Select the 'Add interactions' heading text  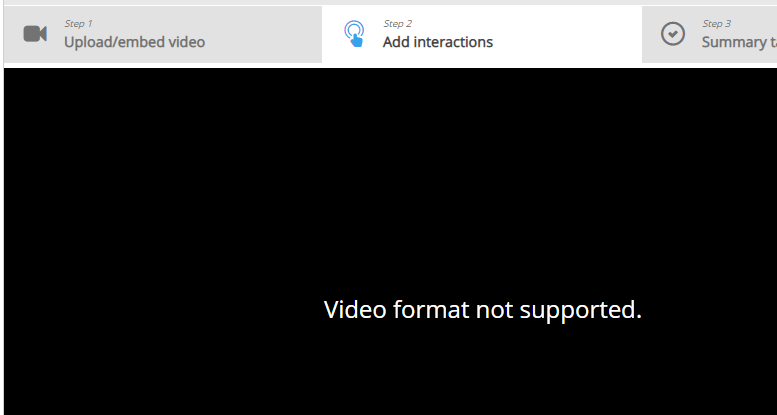438,42
